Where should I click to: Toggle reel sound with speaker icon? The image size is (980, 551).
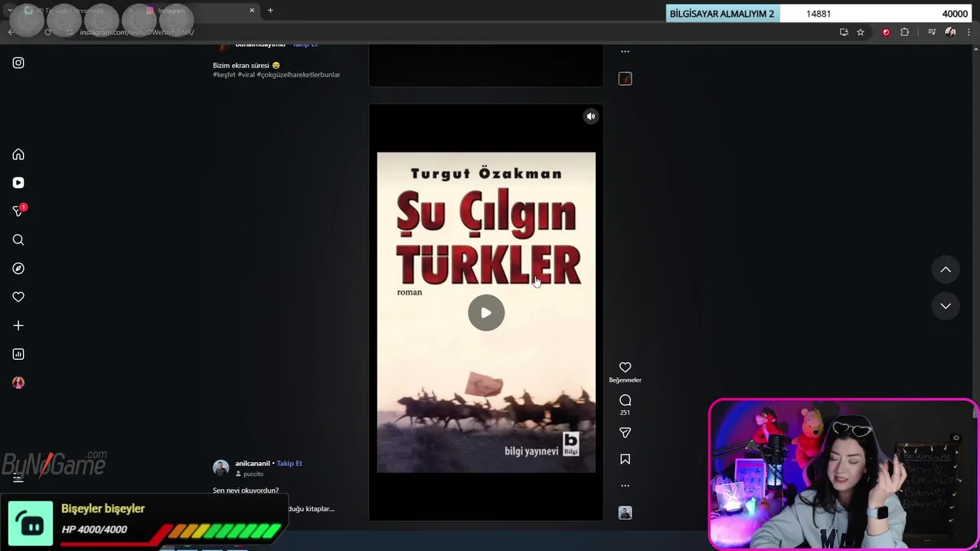[x=590, y=116]
